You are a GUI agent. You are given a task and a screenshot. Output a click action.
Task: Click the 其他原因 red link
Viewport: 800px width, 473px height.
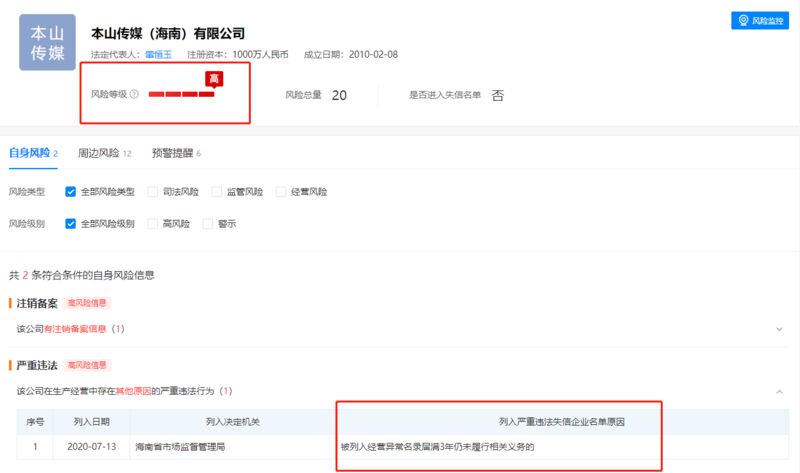coord(133,391)
